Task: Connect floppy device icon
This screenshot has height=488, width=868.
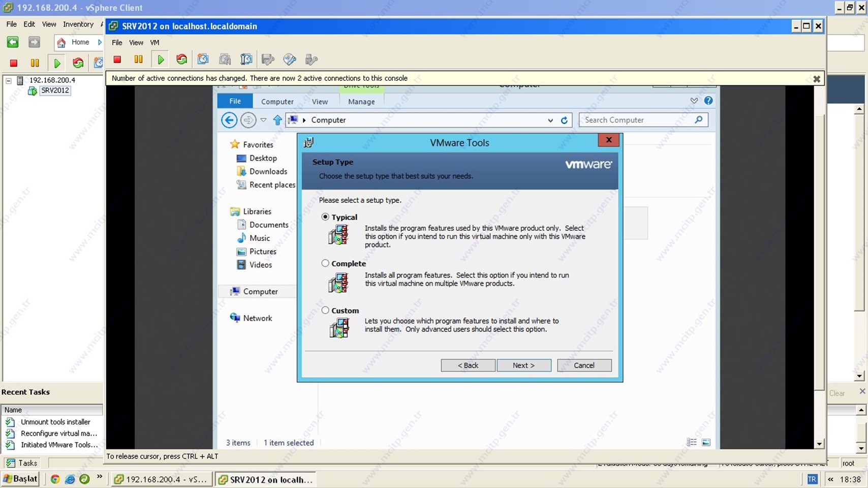Action: (268, 59)
